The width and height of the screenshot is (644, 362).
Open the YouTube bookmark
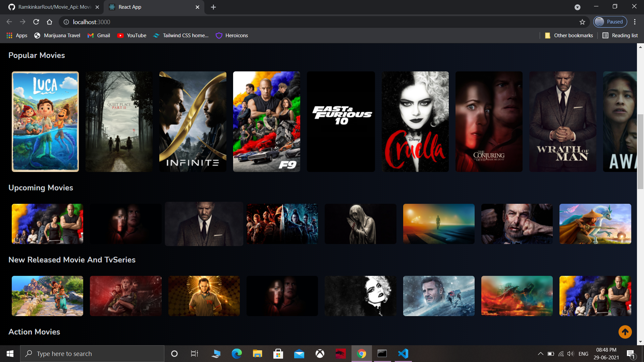coord(132,36)
